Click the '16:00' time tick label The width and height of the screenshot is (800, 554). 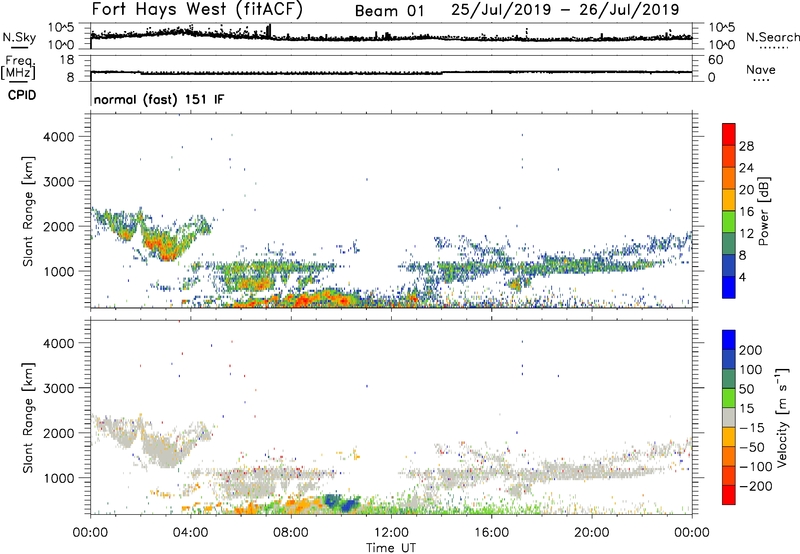pos(491,533)
